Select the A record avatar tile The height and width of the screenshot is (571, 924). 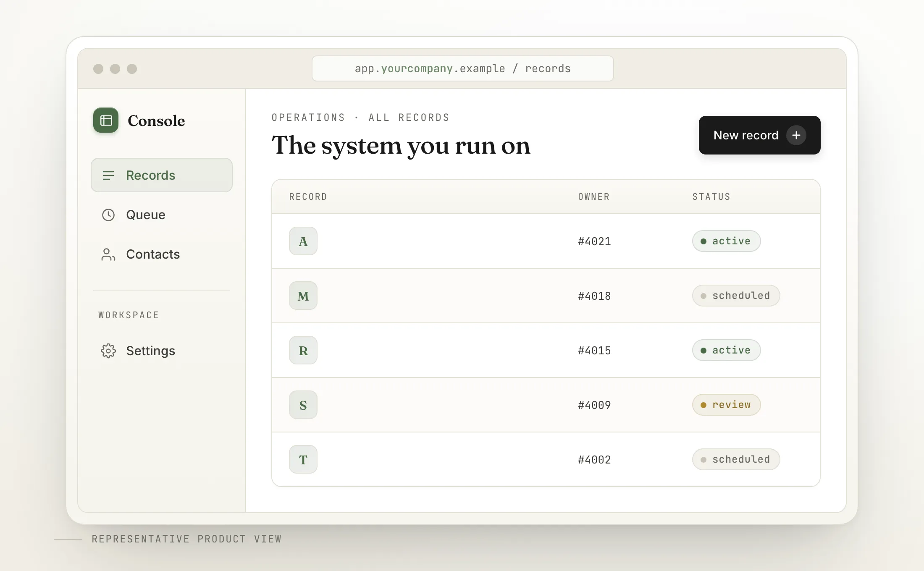tap(303, 241)
